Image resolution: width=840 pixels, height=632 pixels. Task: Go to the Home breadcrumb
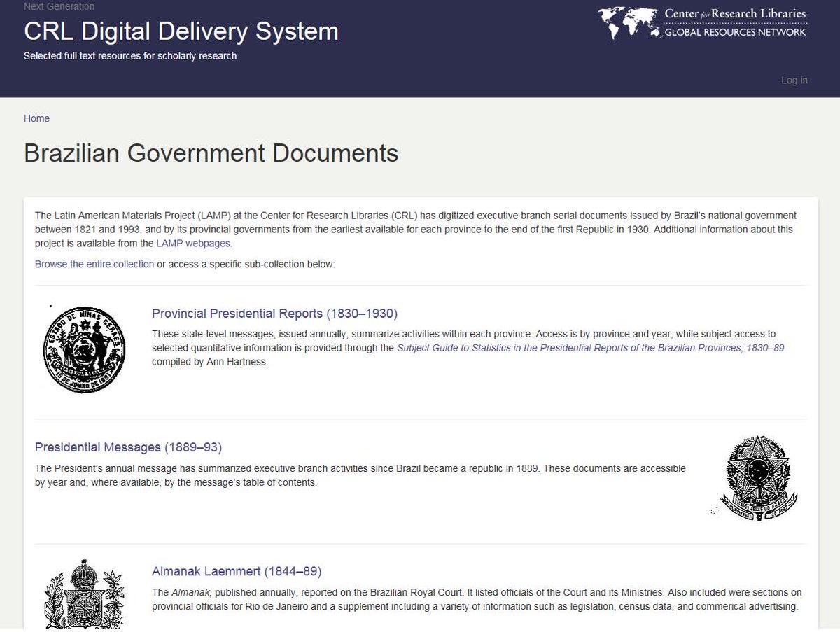pyautogui.click(x=36, y=119)
